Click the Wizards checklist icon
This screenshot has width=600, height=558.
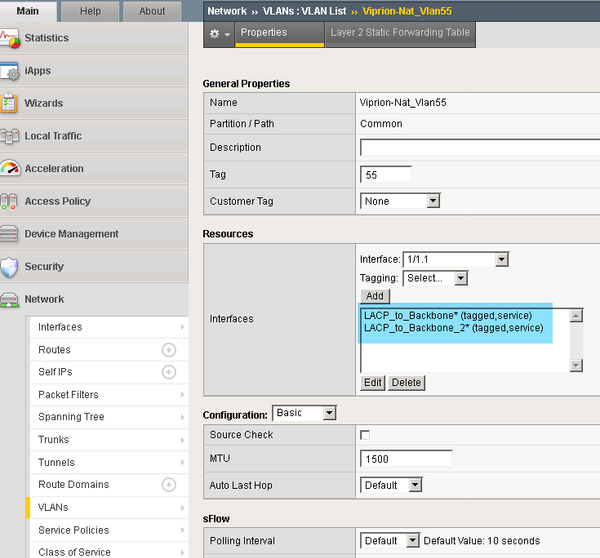tap(10, 103)
